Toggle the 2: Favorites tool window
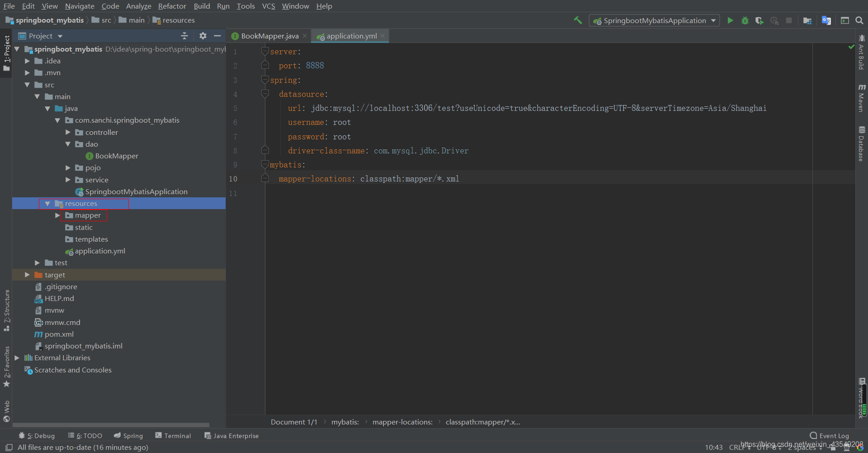This screenshot has height=453, width=868. click(6, 367)
